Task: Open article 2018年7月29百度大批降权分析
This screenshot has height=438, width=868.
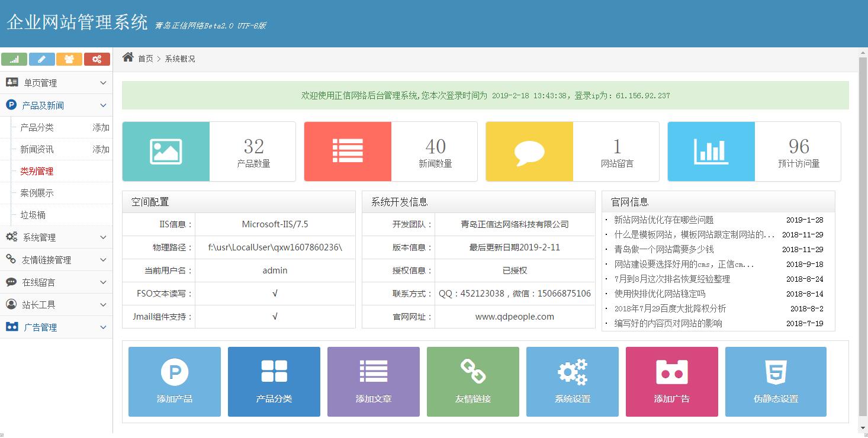Action: (670, 308)
